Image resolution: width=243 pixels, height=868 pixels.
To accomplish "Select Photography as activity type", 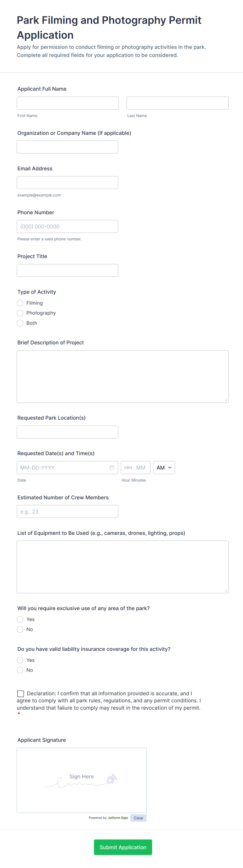I will click(20, 313).
